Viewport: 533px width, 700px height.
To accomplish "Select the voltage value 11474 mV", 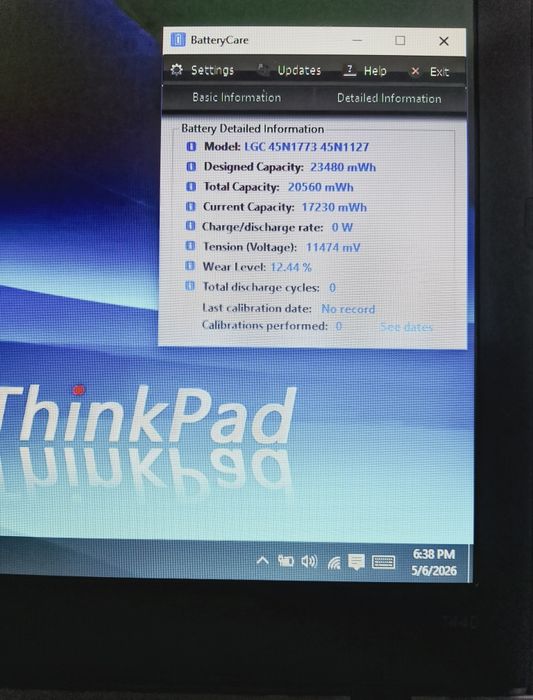I will [x=333, y=247].
